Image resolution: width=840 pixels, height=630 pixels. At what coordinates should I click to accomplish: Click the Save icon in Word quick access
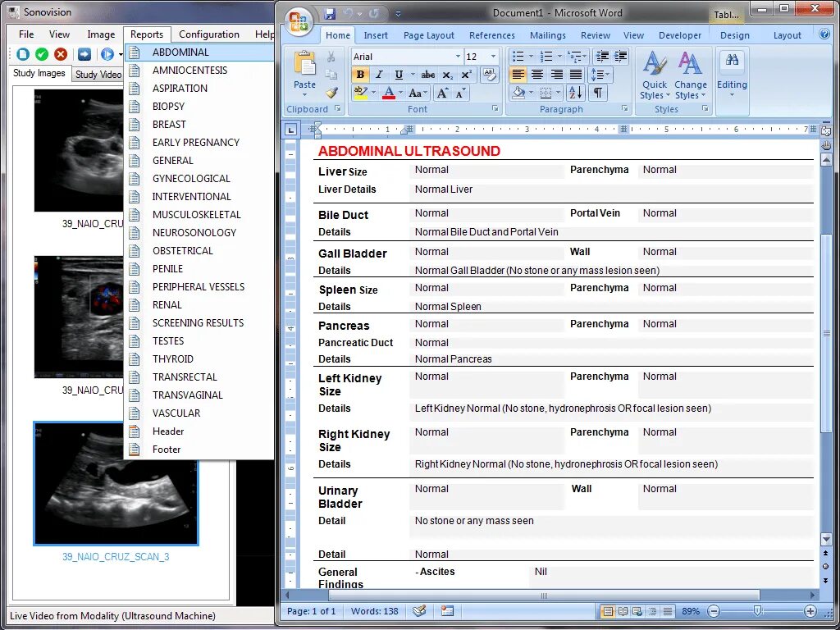330,13
